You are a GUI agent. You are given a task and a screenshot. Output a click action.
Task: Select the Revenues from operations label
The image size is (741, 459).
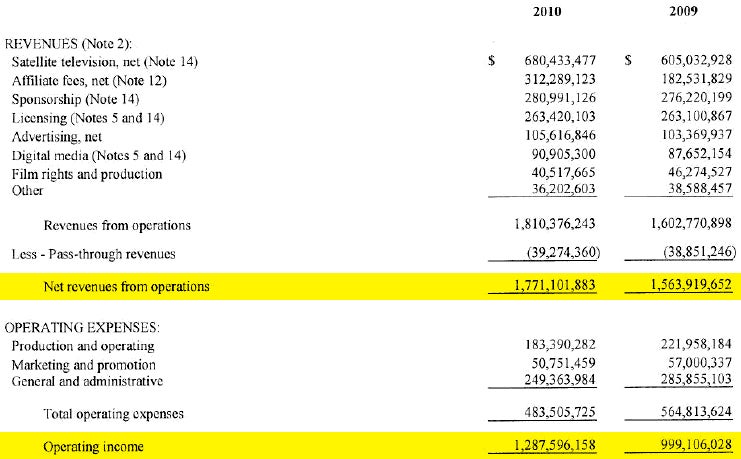pos(117,225)
